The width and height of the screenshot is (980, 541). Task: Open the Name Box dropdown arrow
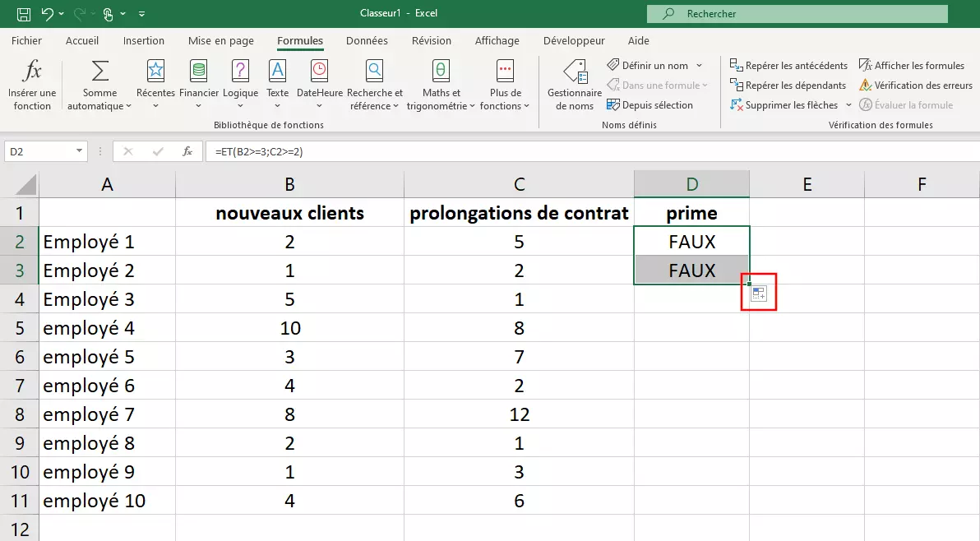click(x=80, y=151)
